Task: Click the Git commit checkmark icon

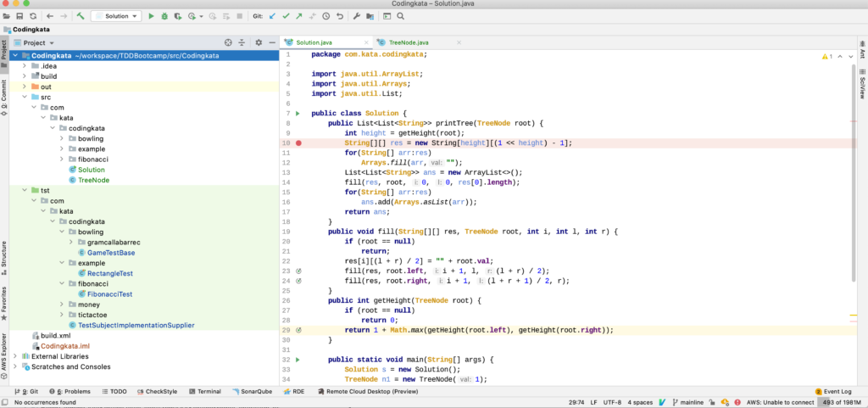Action: [286, 17]
